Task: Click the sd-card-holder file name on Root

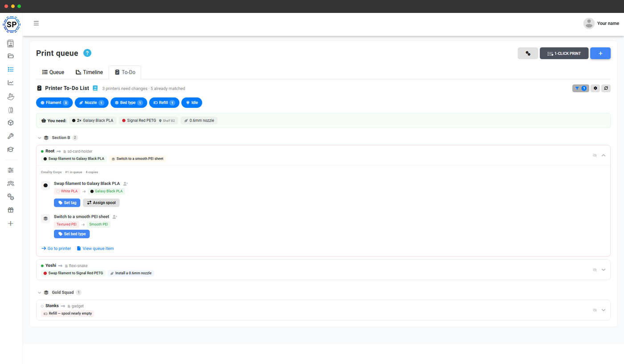Action: (x=80, y=151)
